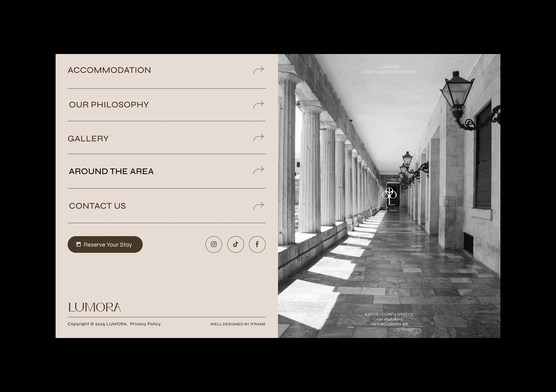
Task: Open the Instagram social icon
Action: point(214,244)
